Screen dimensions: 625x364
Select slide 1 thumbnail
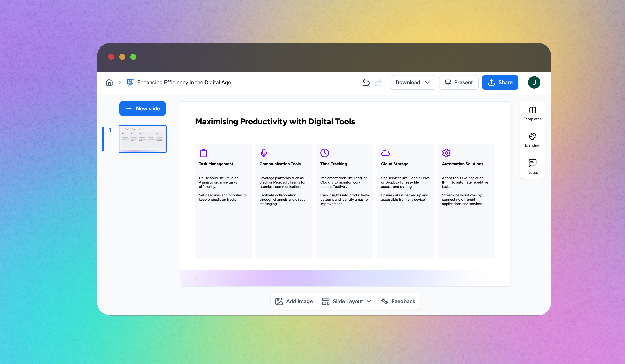(x=143, y=139)
